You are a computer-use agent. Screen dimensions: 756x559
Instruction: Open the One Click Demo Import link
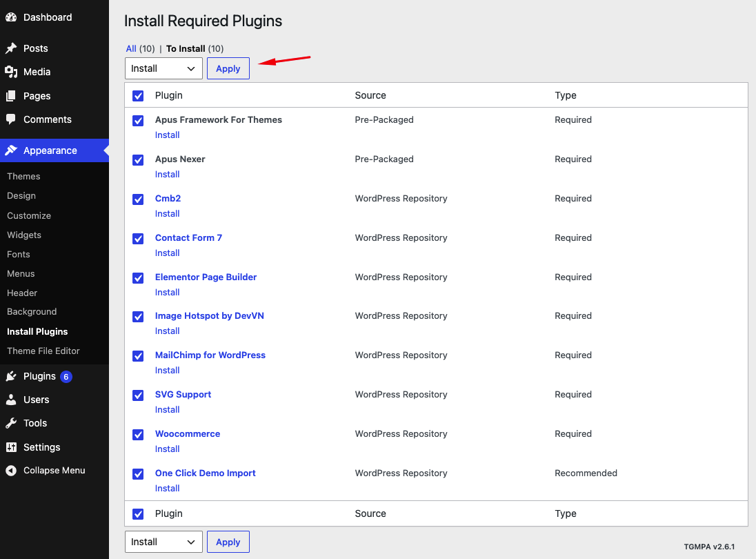tap(206, 473)
